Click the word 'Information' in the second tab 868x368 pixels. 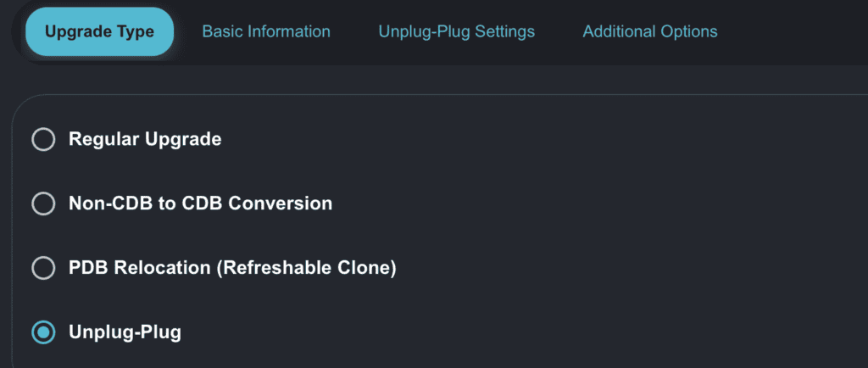(x=287, y=31)
